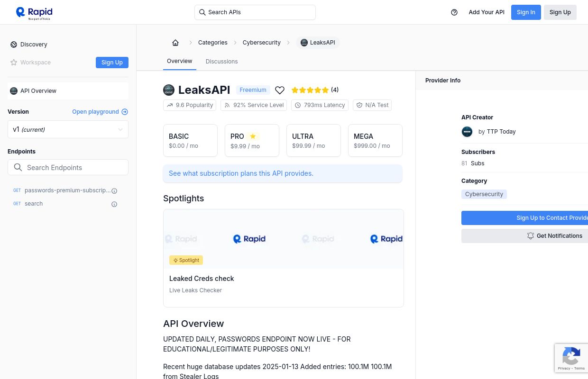Click the popularity trend icon

coord(170,105)
